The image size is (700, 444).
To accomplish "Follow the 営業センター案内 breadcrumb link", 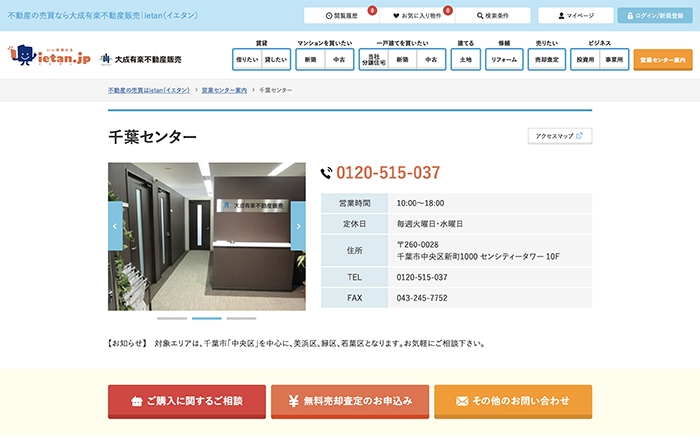I will tap(224, 90).
